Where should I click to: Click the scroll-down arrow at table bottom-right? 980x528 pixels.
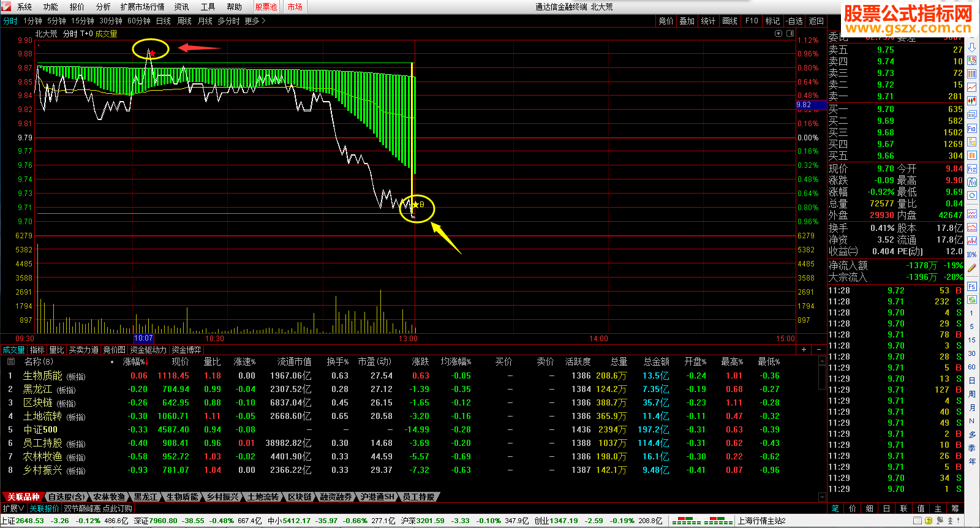pyautogui.click(x=822, y=497)
